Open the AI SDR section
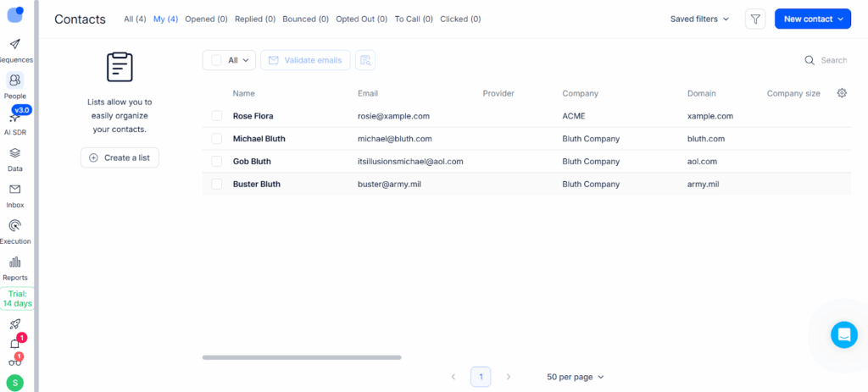868x392 pixels. point(15,123)
